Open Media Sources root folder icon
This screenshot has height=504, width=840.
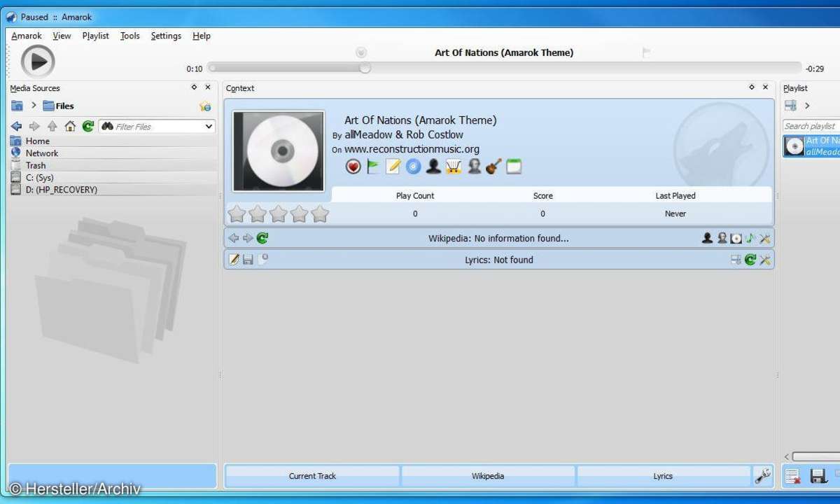point(17,106)
